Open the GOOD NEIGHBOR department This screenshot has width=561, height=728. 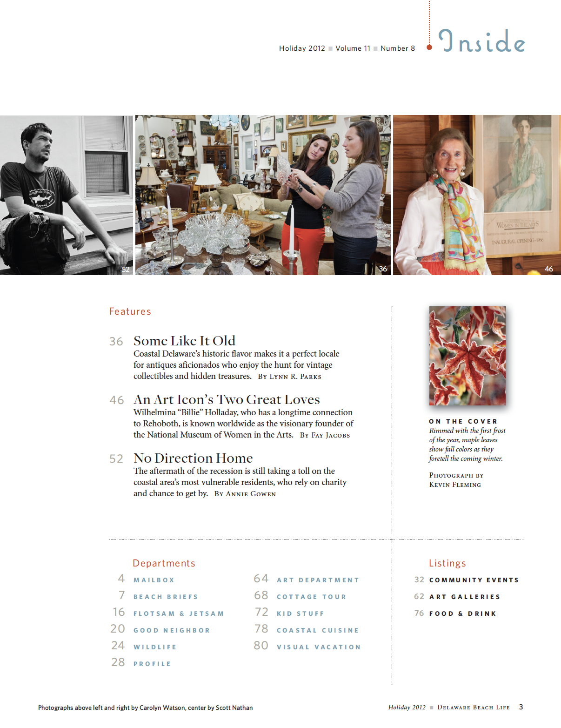click(x=172, y=630)
